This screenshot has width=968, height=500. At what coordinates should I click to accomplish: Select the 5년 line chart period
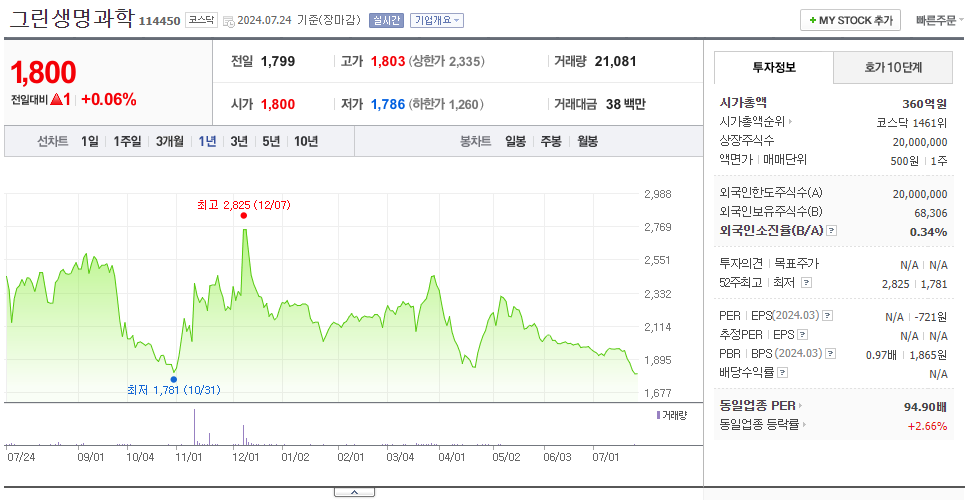coord(271,141)
